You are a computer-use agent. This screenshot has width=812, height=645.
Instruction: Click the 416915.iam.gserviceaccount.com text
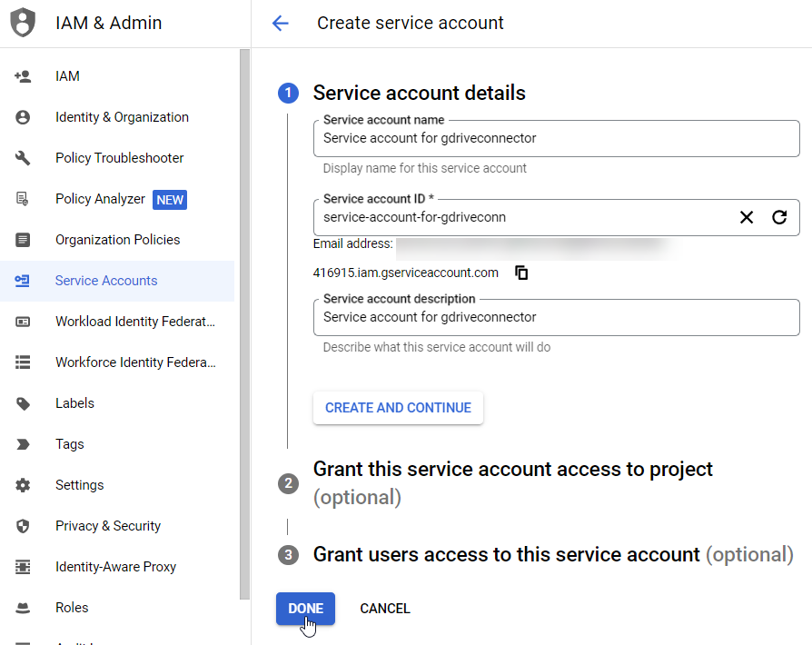(405, 273)
